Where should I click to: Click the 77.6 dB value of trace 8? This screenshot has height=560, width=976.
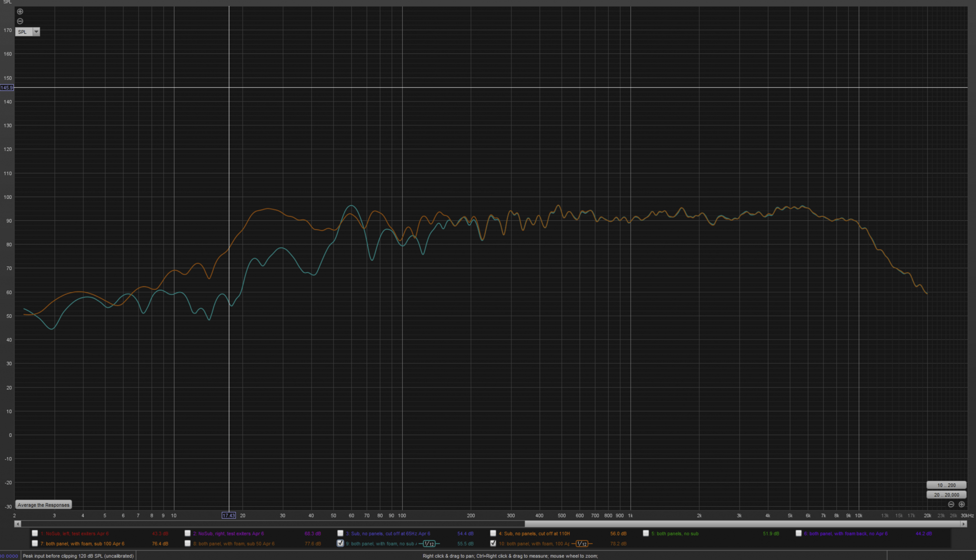click(313, 544)
